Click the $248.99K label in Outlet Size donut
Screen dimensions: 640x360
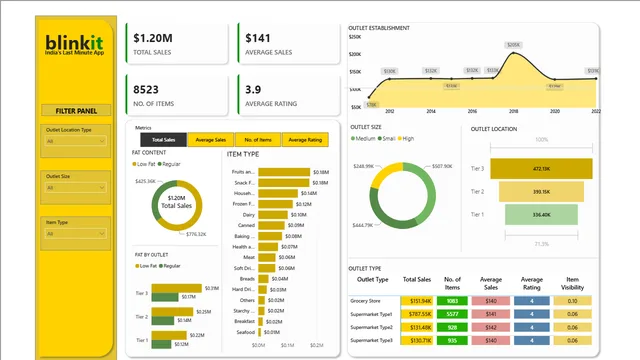[364, 166]
